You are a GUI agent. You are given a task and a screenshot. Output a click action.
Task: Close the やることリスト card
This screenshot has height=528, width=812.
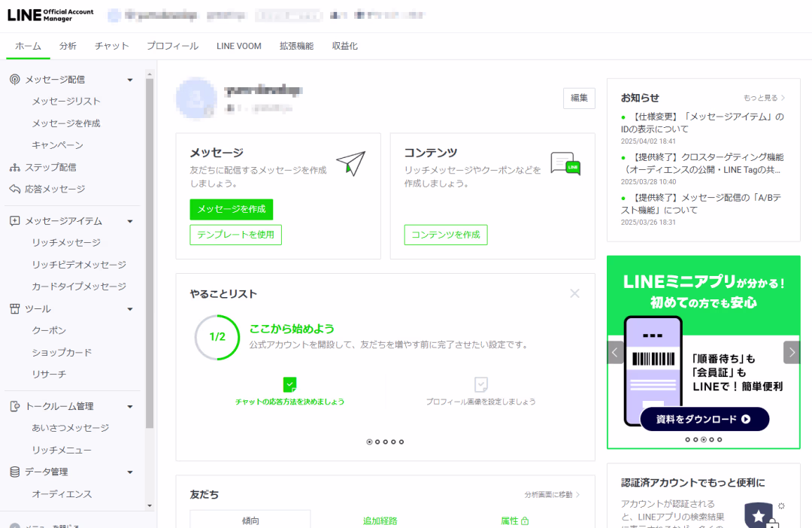pyautogui.click(x=575, y=293)
